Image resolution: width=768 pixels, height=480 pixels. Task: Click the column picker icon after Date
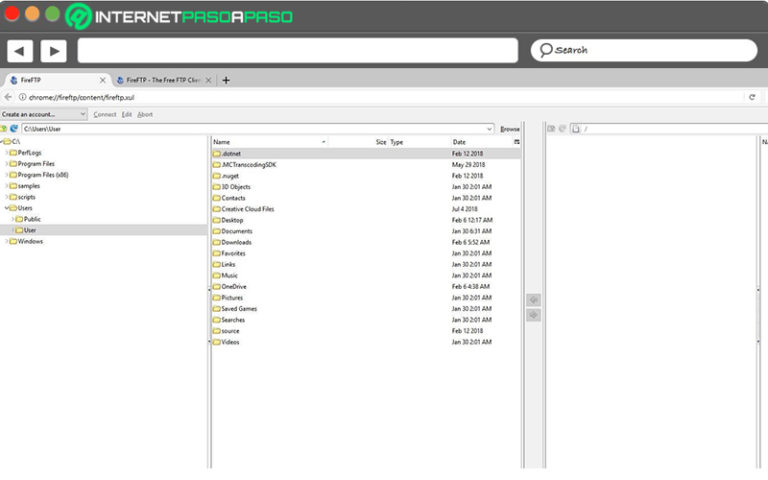click(x=517, y=142)
